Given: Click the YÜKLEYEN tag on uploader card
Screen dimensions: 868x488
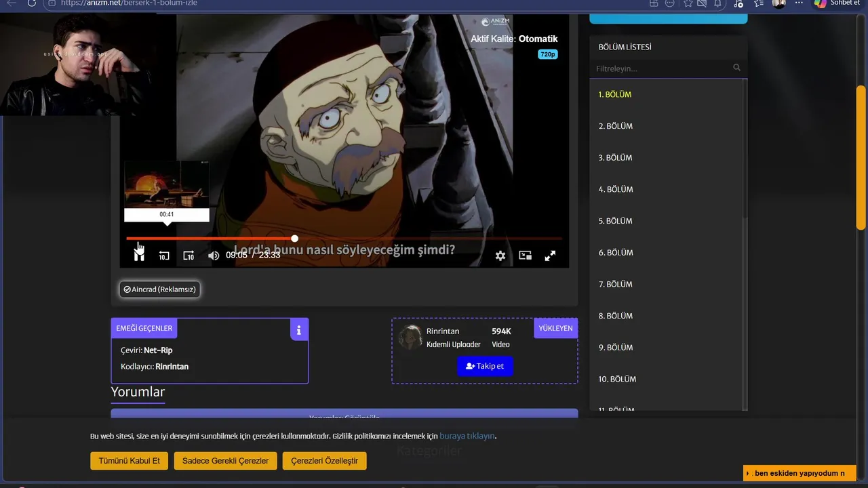Looking at the screenshot, I should [555, 328].
